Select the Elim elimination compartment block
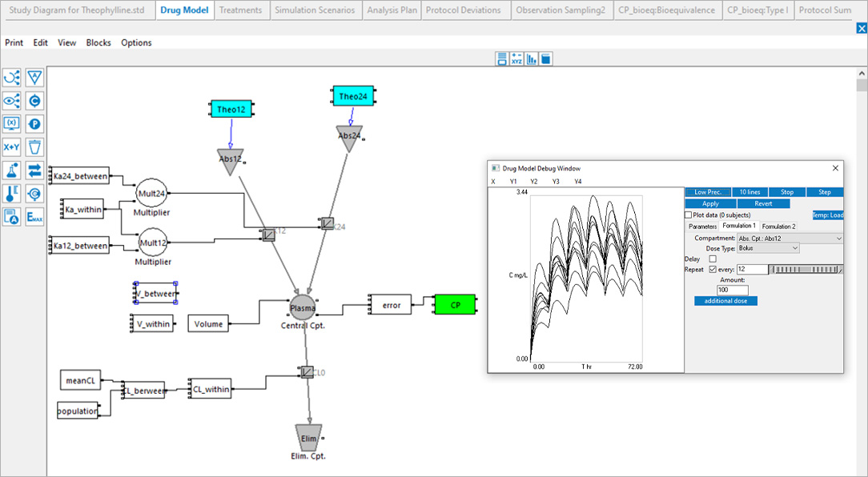This screenshot has width=868, height=477. [x=308, y=439]
